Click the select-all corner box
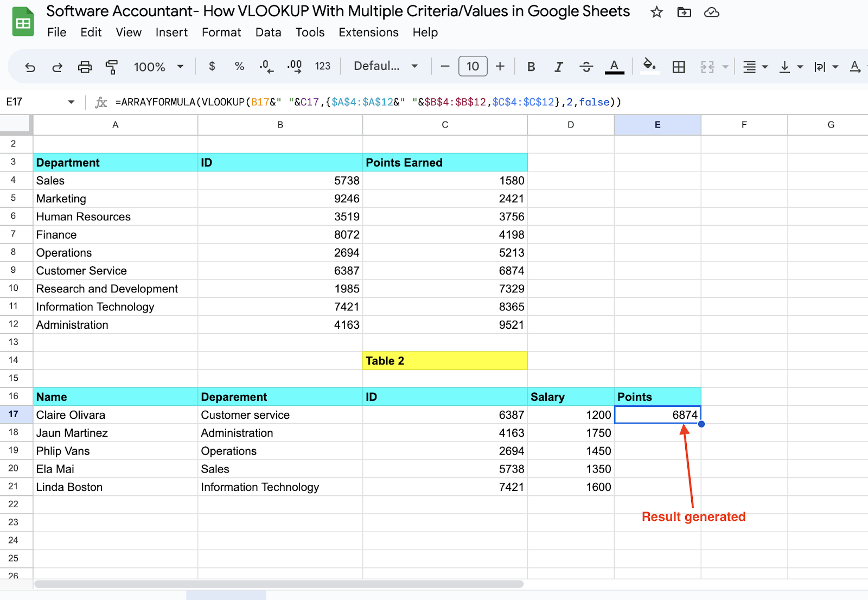This screenshot has width=868, height=600. (15, 124)
